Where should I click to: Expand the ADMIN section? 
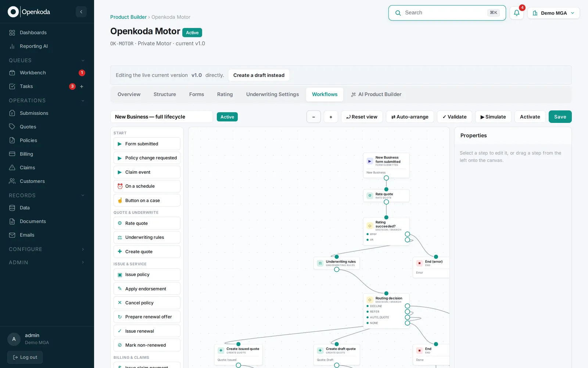pyautogui.click(x=83, y=263)
